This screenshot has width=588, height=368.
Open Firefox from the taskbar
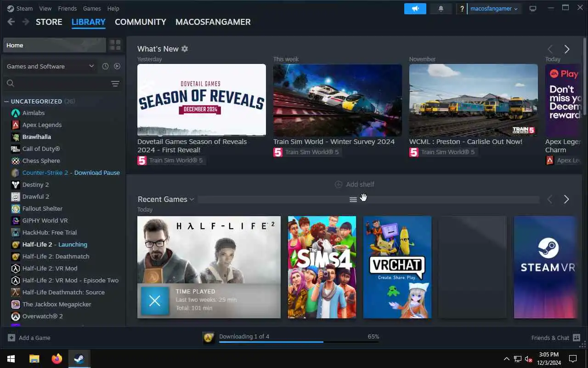click(57, 359)
